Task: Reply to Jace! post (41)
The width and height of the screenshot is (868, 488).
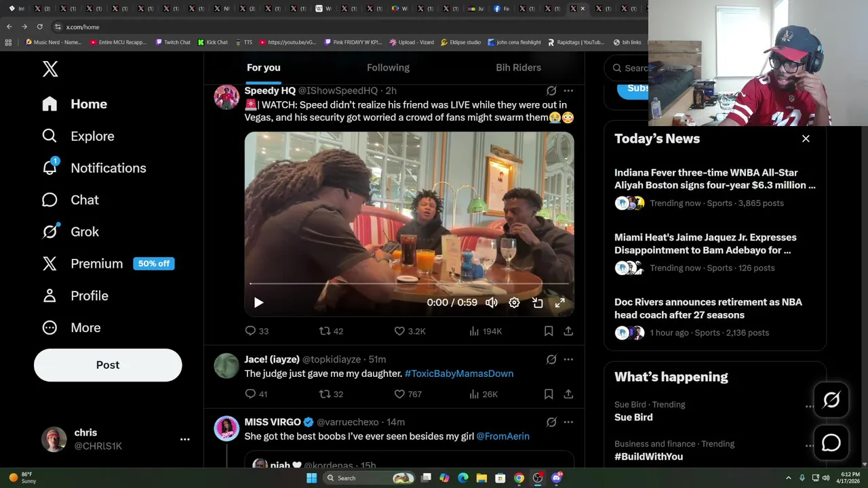Action: [x=256, y=394]
